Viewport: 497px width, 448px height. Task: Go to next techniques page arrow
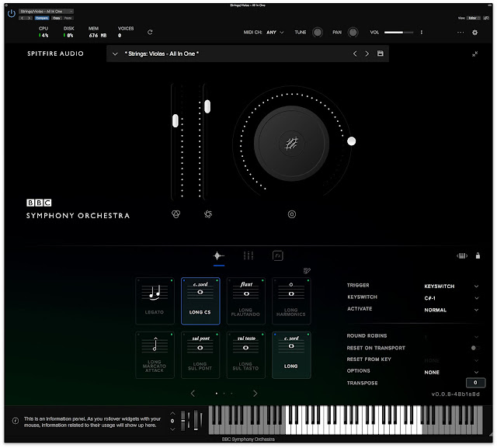255,393
